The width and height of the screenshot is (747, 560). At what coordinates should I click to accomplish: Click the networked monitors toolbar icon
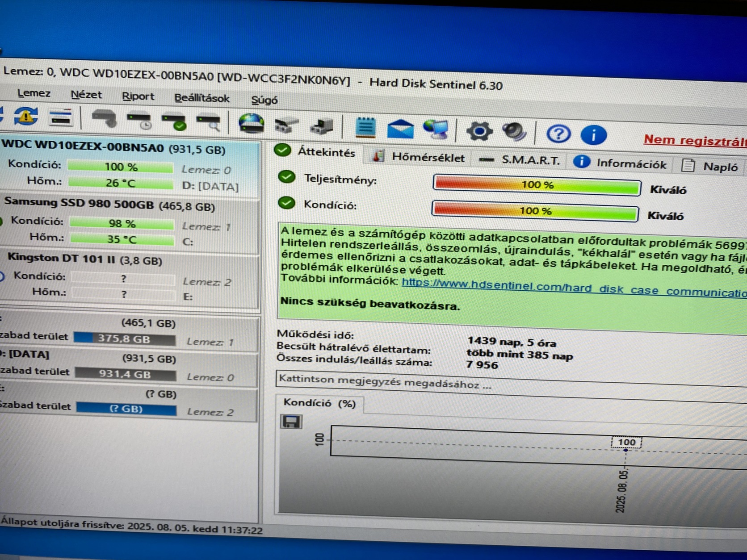436,130
